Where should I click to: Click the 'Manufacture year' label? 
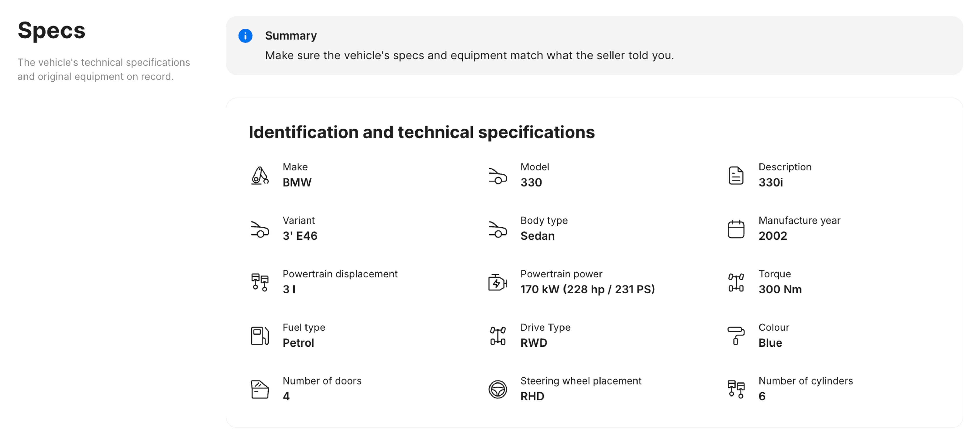[x=799, y=221]
